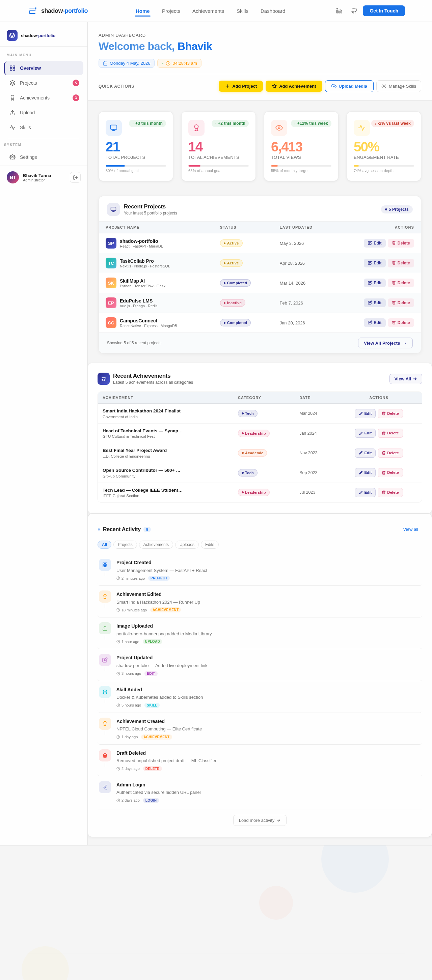Click Add Achievement quick action
The width and height of the screenshot is (432, 980).
click(x=294, y=86)
